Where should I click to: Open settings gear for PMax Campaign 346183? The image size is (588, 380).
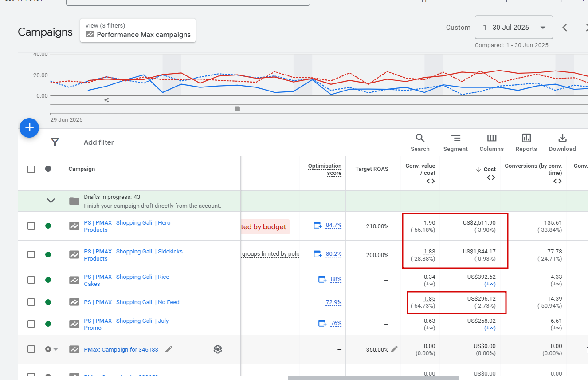tap(217, 349)
